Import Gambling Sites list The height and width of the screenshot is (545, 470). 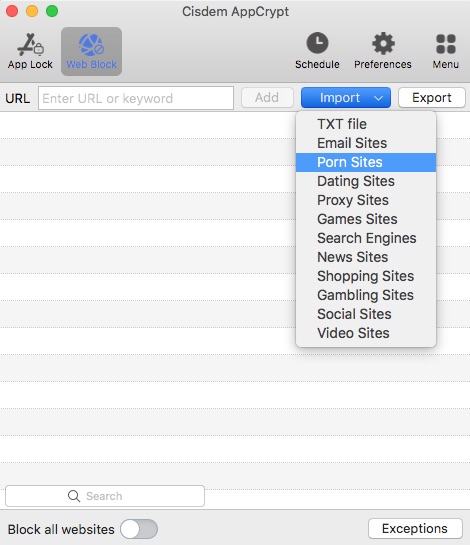click(366, 295)
